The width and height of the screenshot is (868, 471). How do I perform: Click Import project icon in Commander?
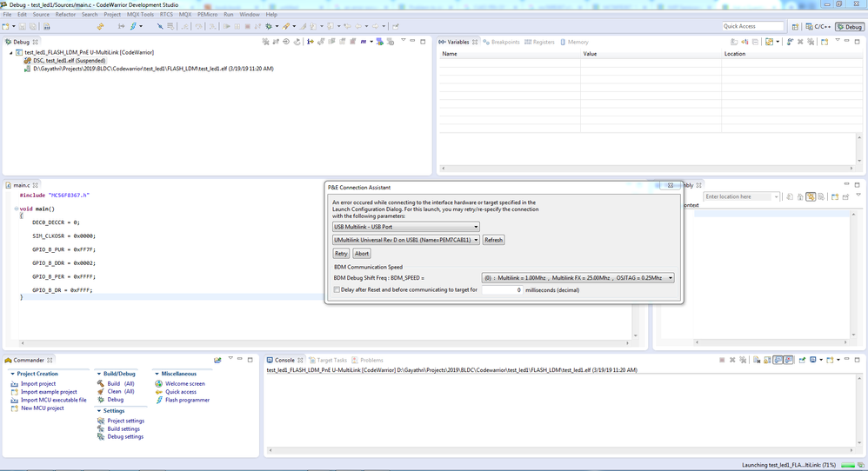click(15, 383)
